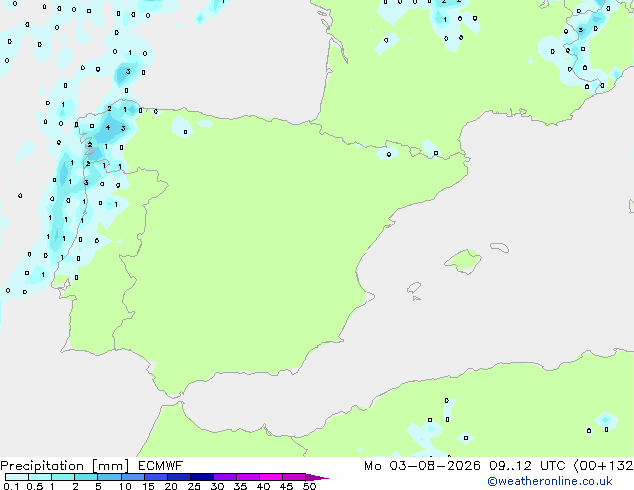
Task: Click the legend label '0.1'
Action: click(11, 486)
